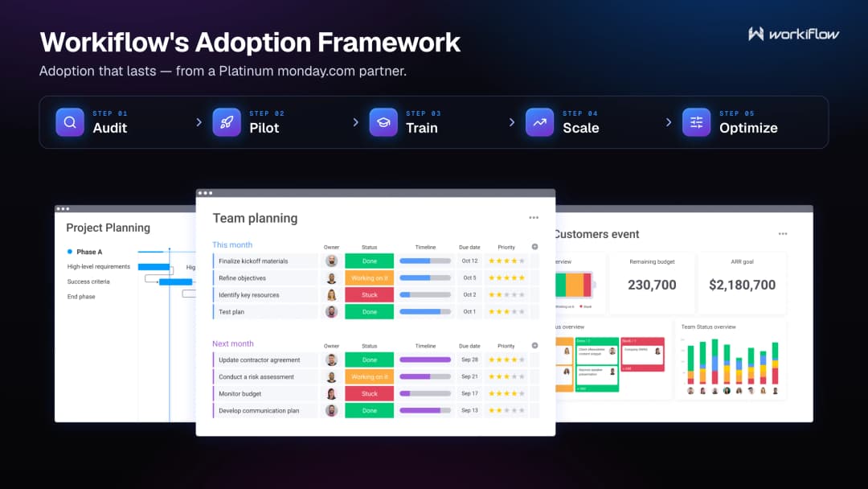Click Remaining budget value 230,700
Viewport: 868px width, 489px height.
652,285
